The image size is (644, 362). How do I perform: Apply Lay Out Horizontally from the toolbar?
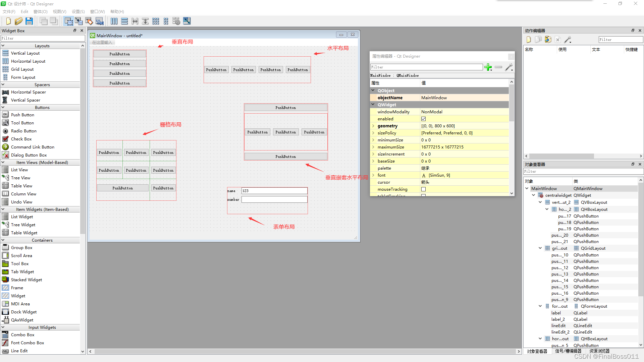click(x=114, y=21)
